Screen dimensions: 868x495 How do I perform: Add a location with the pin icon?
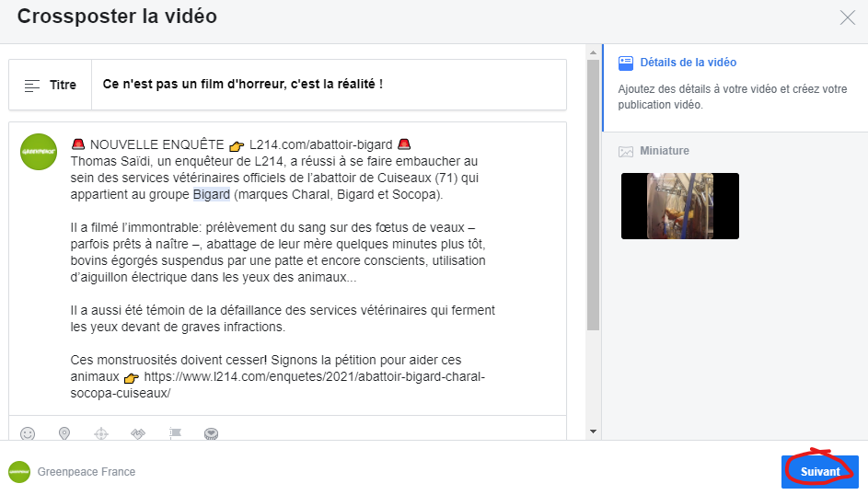[64, 433]
